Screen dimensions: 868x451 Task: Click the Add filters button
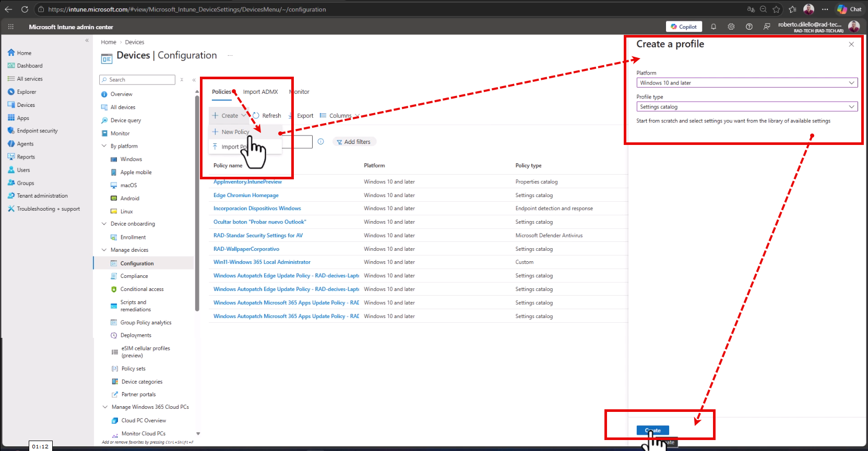(354, 142)
